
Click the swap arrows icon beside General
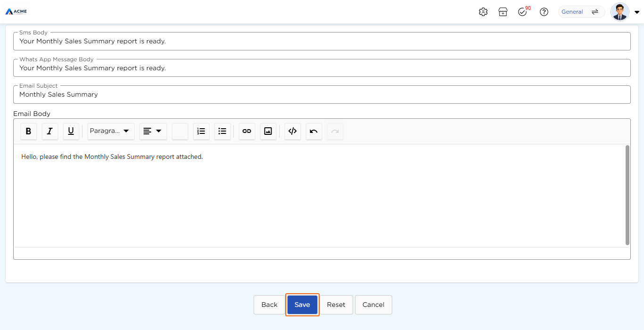pyautogui.click(x=595, y=12)
